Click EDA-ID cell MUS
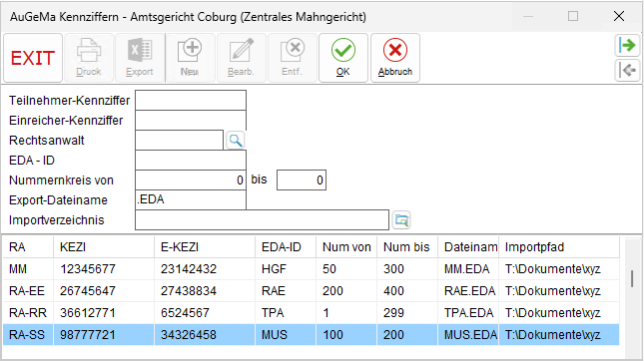 tap(275, 335)
